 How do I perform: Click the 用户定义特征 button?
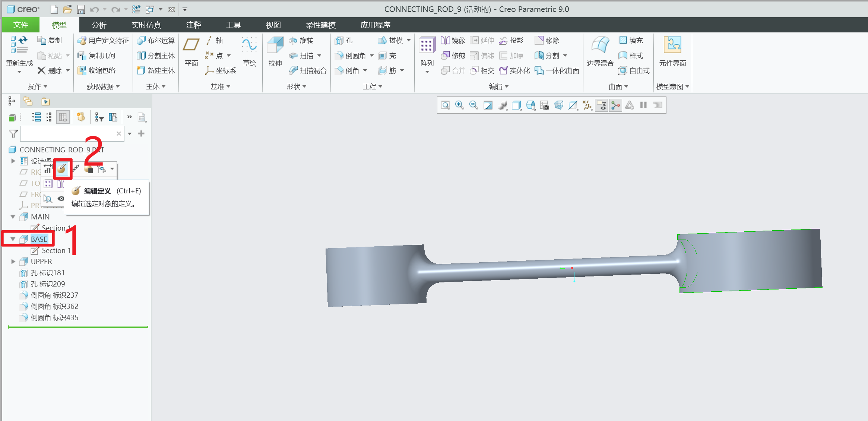click(x=103, y=40)
